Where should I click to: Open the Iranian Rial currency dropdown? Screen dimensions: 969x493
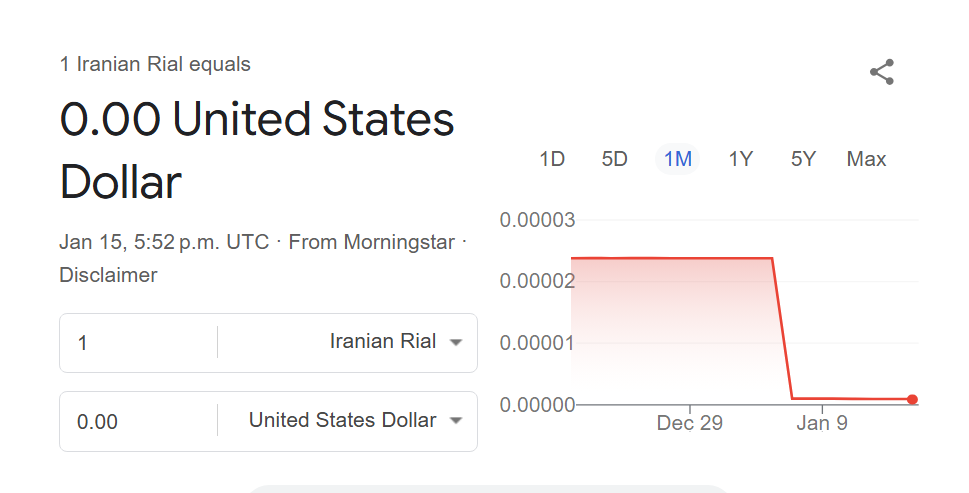tap(383, 342)
